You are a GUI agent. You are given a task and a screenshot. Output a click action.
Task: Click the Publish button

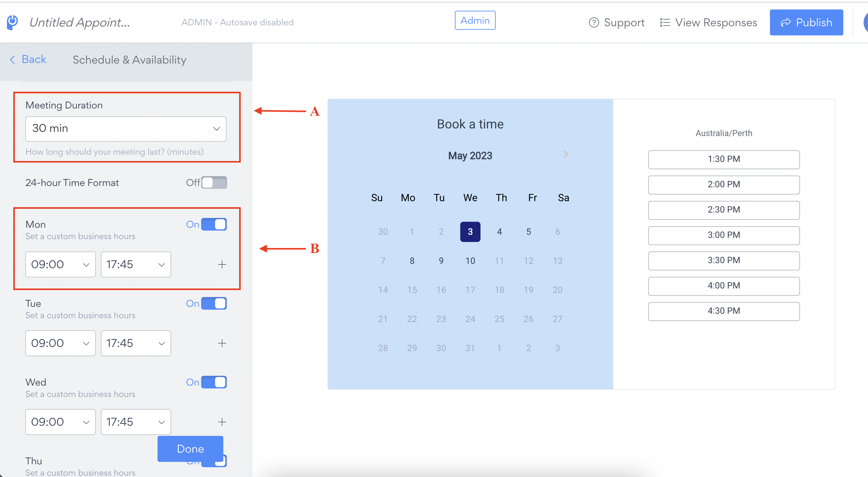806,22
